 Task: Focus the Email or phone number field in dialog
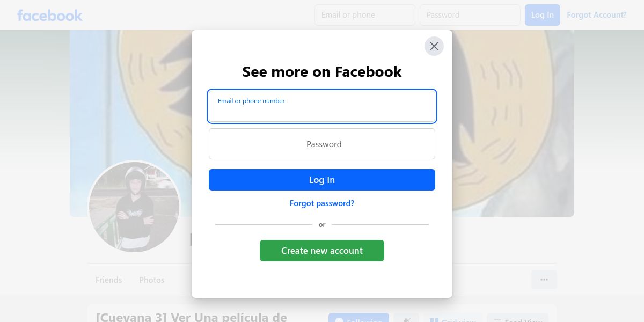tap(322, 106)
